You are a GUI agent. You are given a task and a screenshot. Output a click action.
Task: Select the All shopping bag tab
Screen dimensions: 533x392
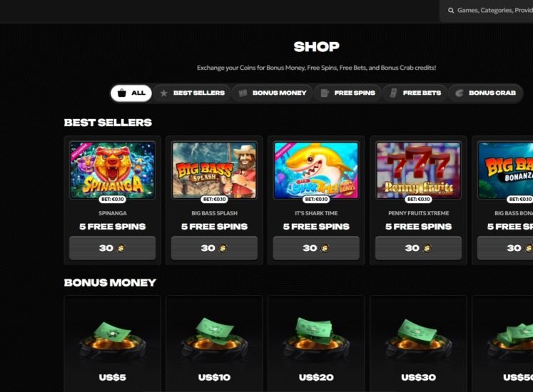click(131, 93)
